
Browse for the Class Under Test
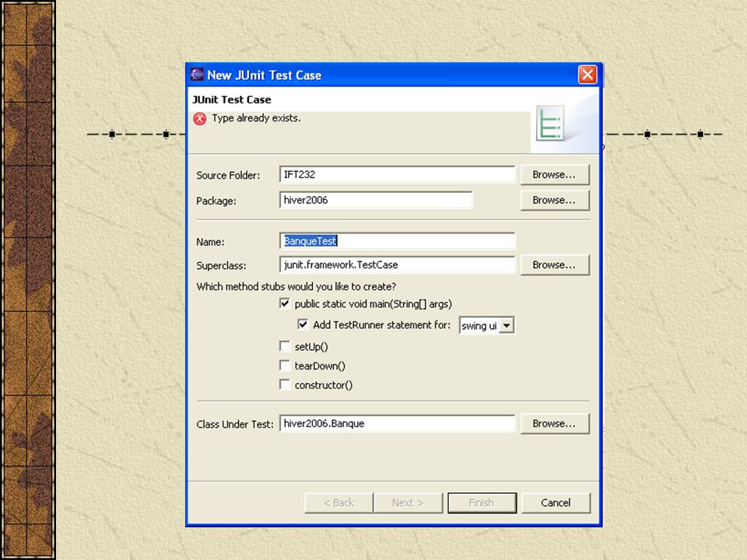[x=555, y=424]
